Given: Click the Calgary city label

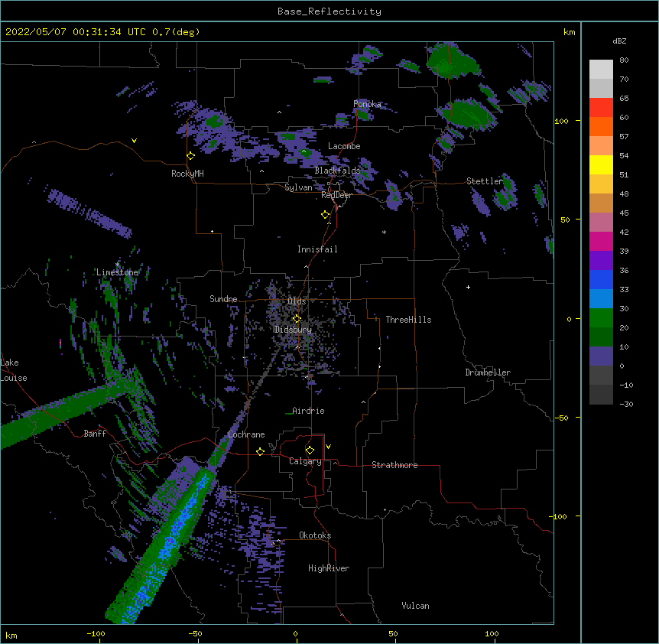Looking at the screenshot, I should click(x=305, y=461).
